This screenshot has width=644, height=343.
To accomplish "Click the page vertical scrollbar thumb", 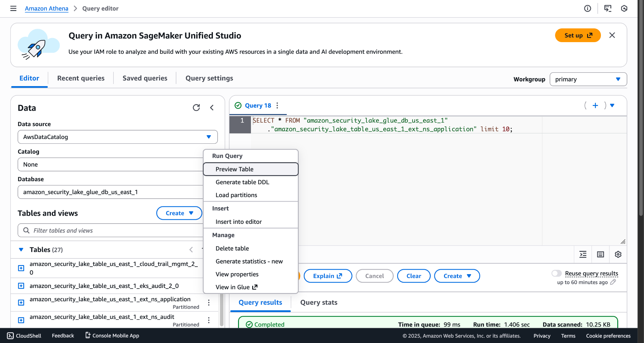I will click(x=641, y=108).
